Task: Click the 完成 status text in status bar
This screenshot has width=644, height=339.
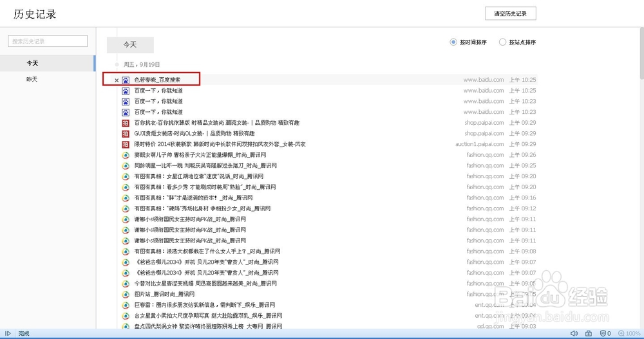Action: (x=24, y=334)
